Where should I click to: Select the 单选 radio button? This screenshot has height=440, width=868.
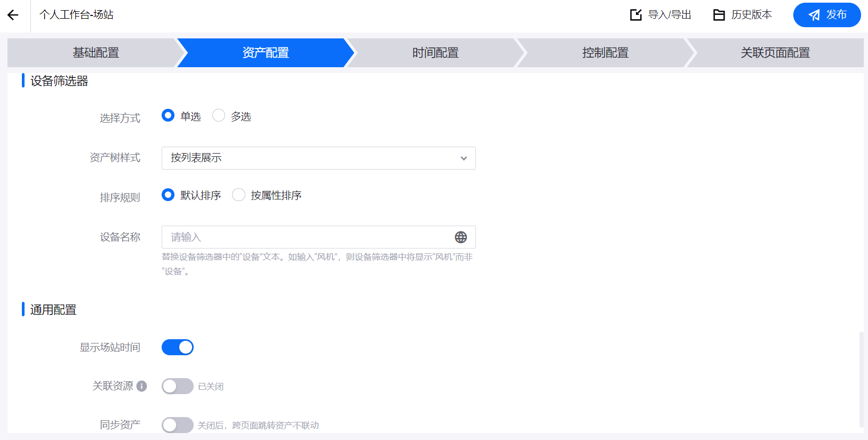(x=168, y=116)
